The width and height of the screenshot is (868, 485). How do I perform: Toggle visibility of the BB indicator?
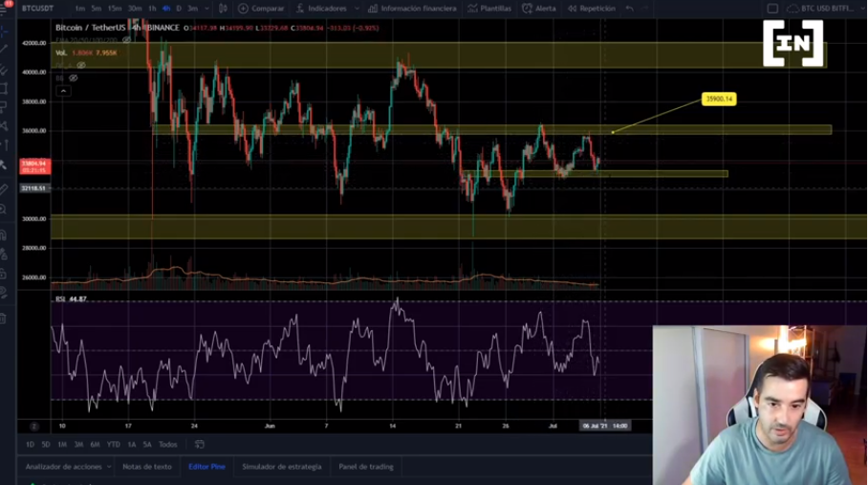tap(73, 78)
